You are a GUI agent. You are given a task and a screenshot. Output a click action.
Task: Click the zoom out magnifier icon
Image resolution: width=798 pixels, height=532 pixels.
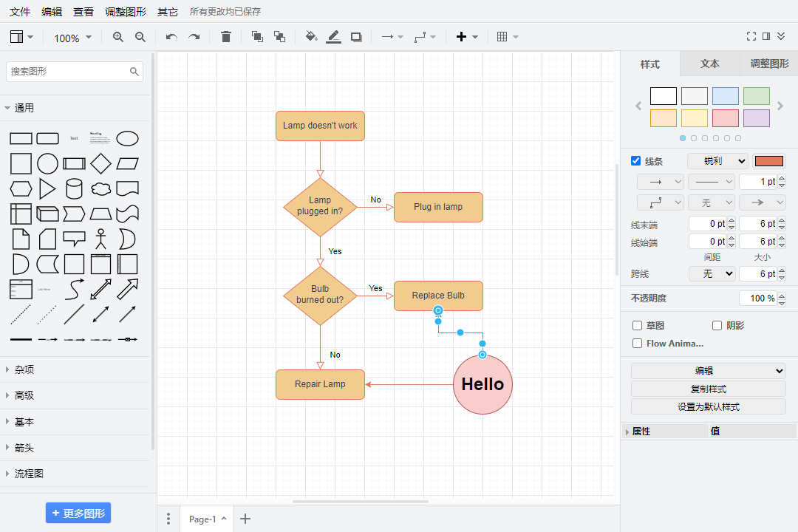tap(140, 37)
